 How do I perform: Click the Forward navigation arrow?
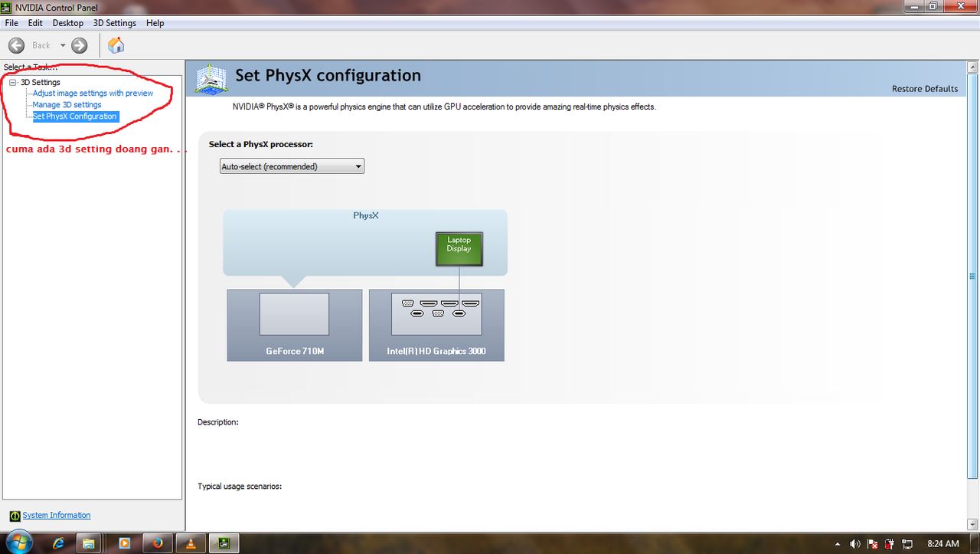(x=79, y=45)
